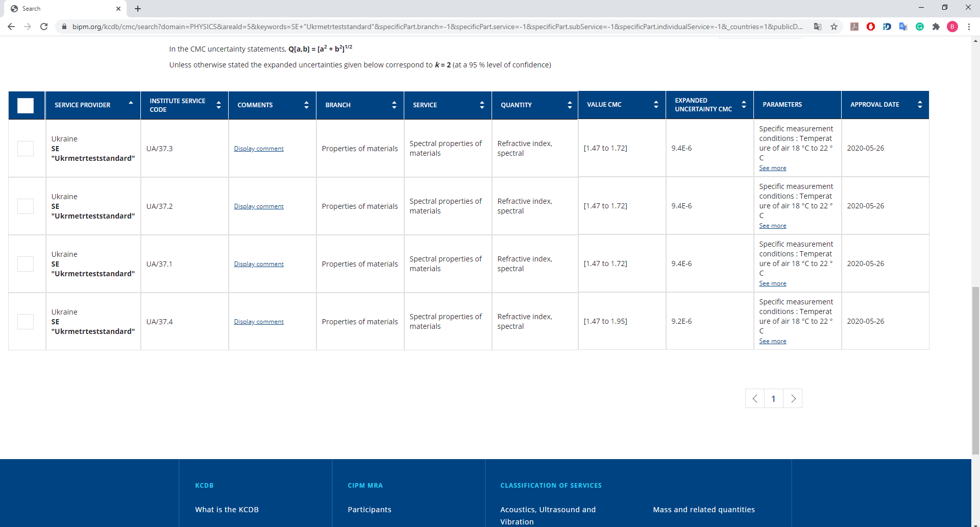Reload the current BIPM page

point(44,27)
